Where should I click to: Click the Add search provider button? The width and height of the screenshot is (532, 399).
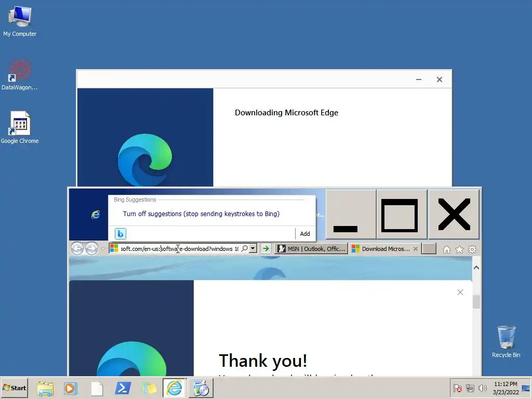(x=304, y=233)
